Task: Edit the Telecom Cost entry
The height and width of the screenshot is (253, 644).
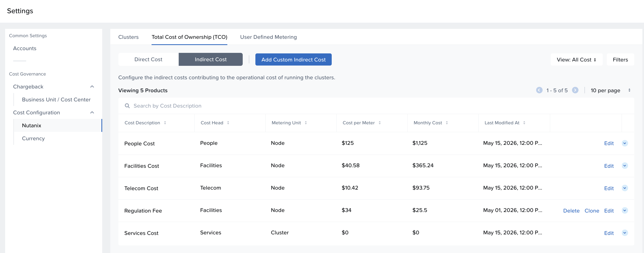Action: (x=609, y=188)
